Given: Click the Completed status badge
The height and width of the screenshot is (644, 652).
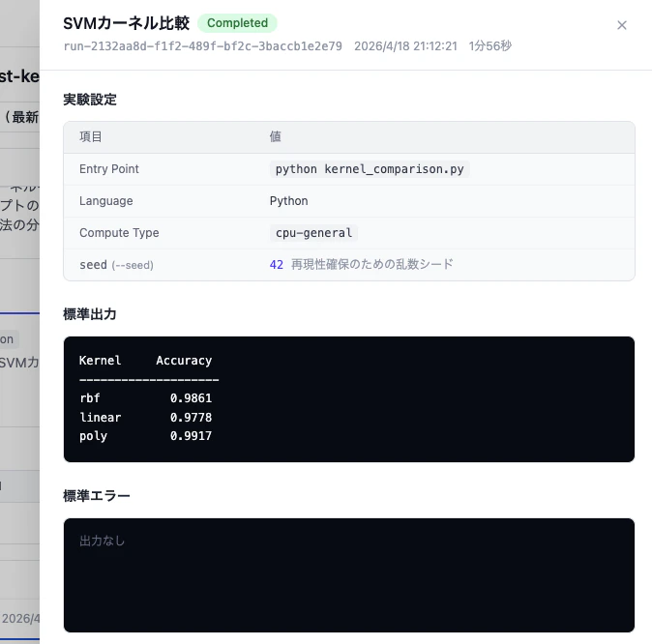Looking at the screenshot, I should (x=237, y=23).
